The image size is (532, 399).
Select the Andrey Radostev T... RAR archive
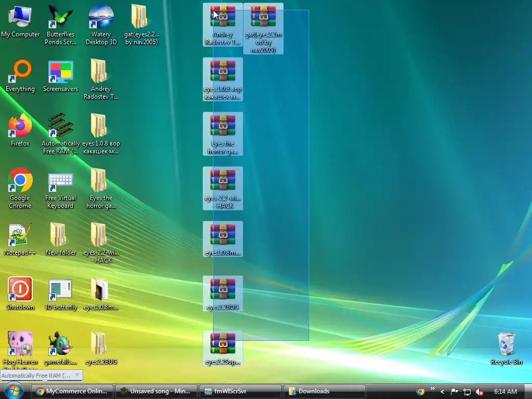click(222, 25)
